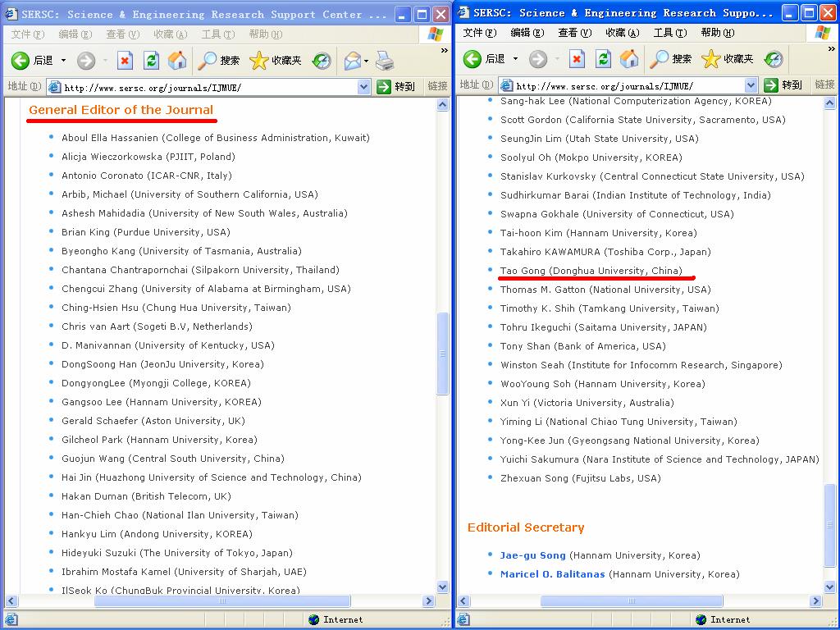
Task: Click the page icon in right address bar
Action: pyautogui.click(x=506, y=85)
